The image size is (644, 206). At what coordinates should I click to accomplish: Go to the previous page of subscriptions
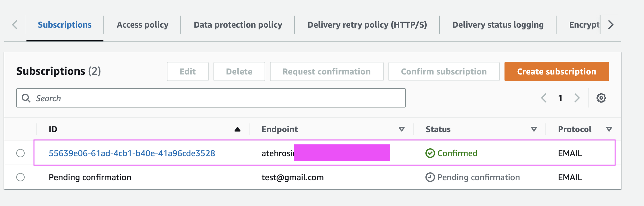pyautogui.click(x=544, y=98)
